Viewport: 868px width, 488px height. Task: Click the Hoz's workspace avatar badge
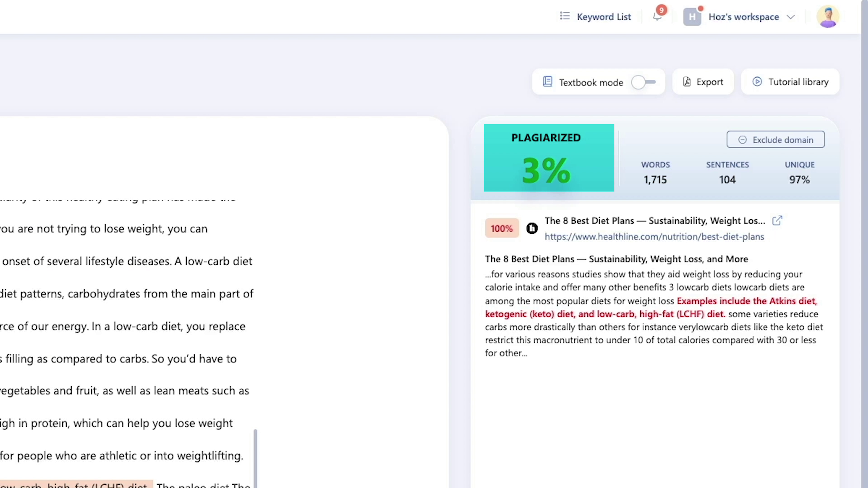[x=692, y=16]
